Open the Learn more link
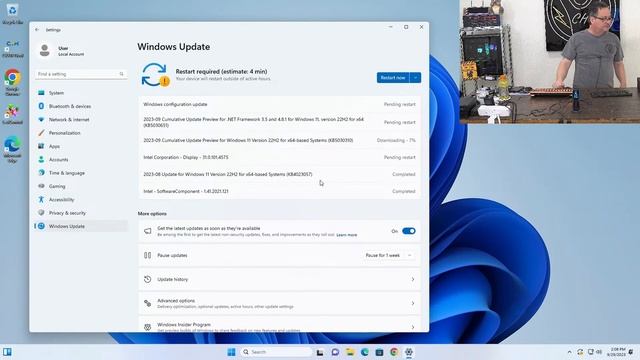The height and width of the screenshot is (360, 640). (x=347, y=235)
